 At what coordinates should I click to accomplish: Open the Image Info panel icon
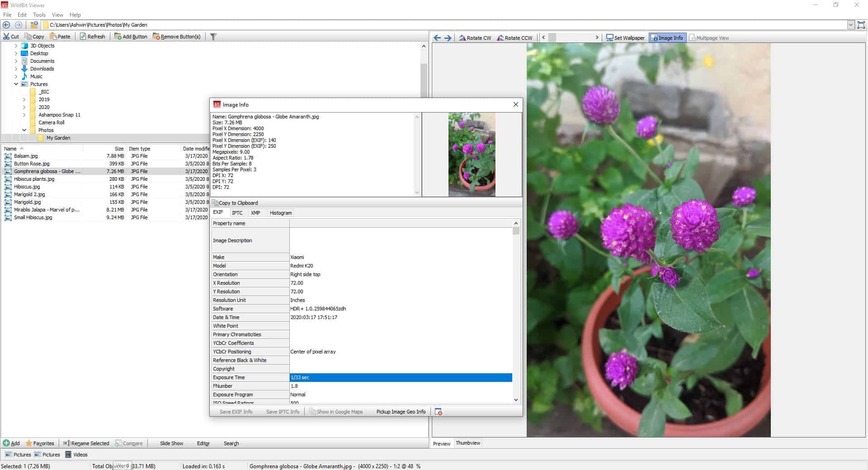(x=655, y=38)
